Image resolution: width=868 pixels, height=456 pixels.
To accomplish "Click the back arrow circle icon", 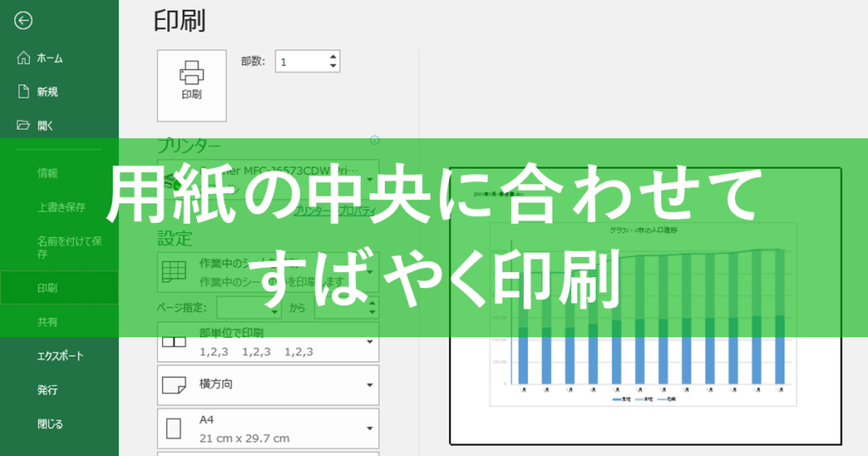I will (x=23, y=21).
